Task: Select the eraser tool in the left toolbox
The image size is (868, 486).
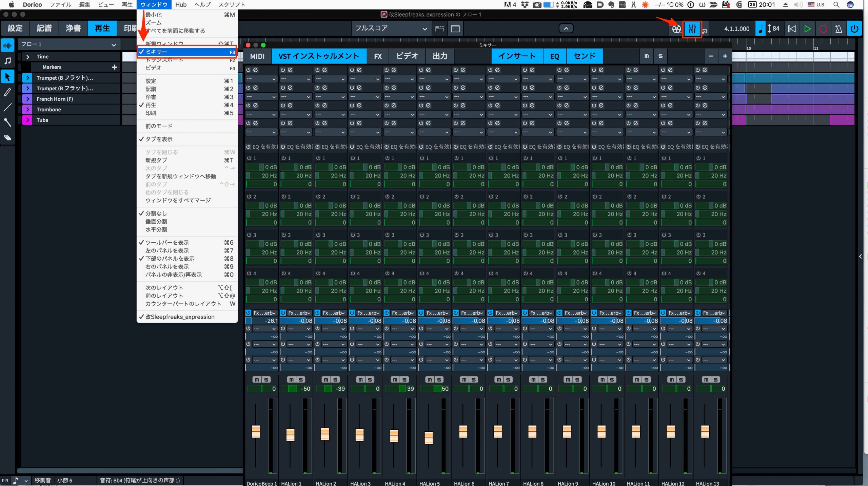Action: [7, 138]
